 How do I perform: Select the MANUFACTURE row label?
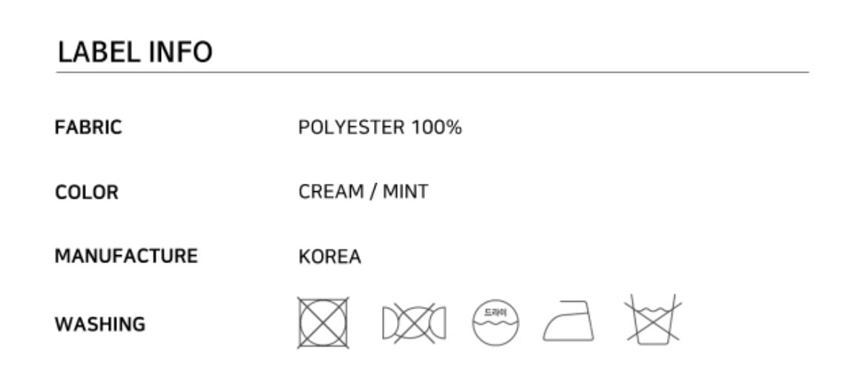126,256
